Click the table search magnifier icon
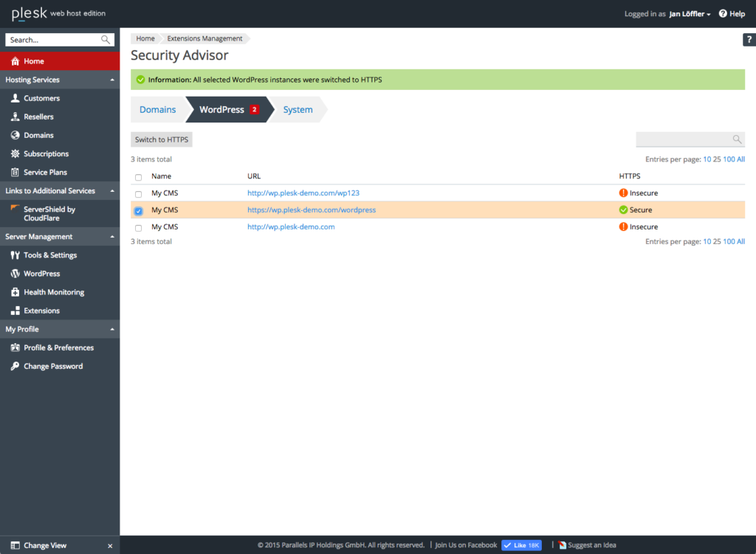The height and width of the screenshot is (554, 756). click(x=737, y=139)
